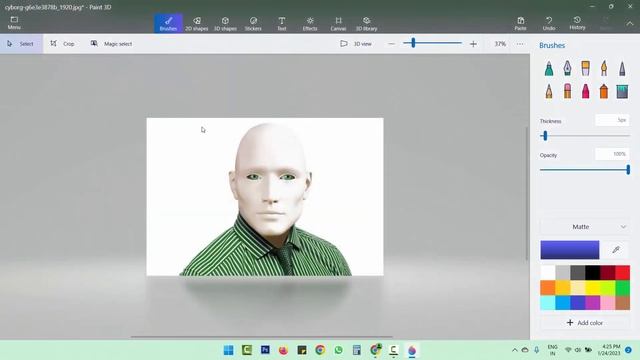Click the Thickness value field
The height and width of the screenshot is (360, 640).
(x=612, y=120)
